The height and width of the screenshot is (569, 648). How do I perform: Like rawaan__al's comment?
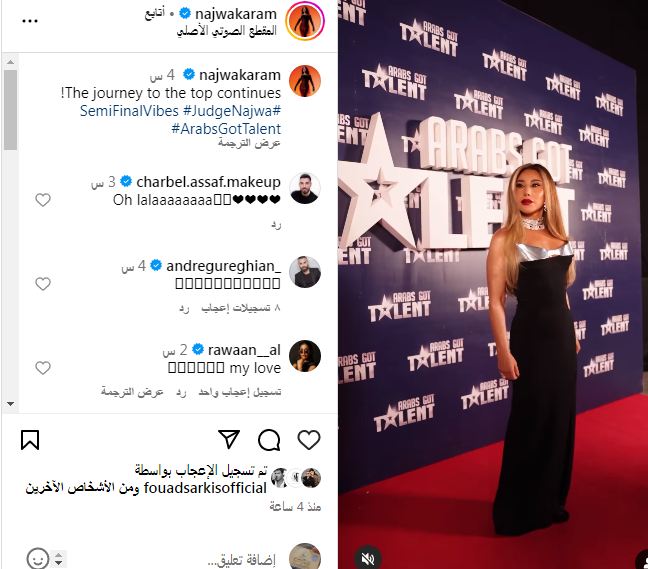coord(43,368)
